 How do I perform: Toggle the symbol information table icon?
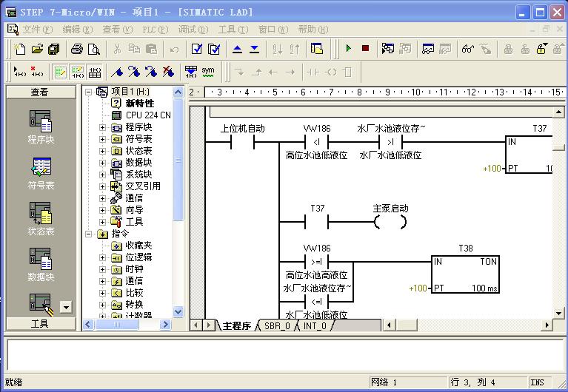[x=95, y=72]
